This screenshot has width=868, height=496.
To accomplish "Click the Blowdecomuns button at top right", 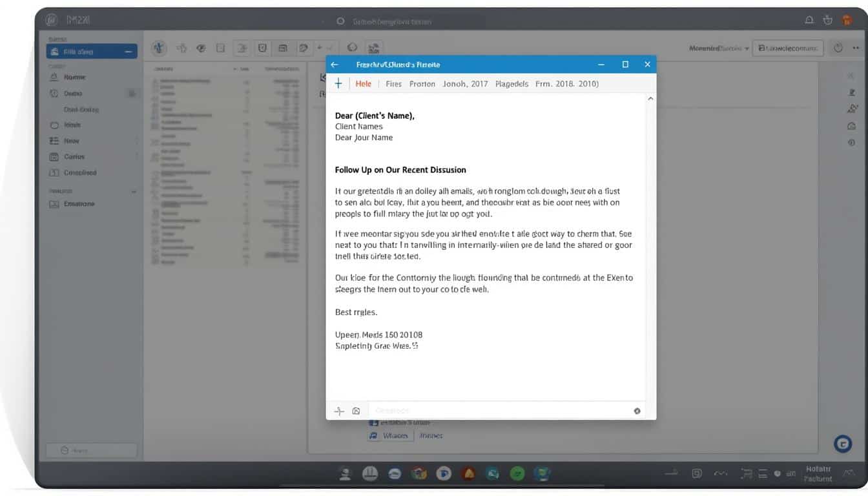I will pyautogui.click(x=788, y=48).
